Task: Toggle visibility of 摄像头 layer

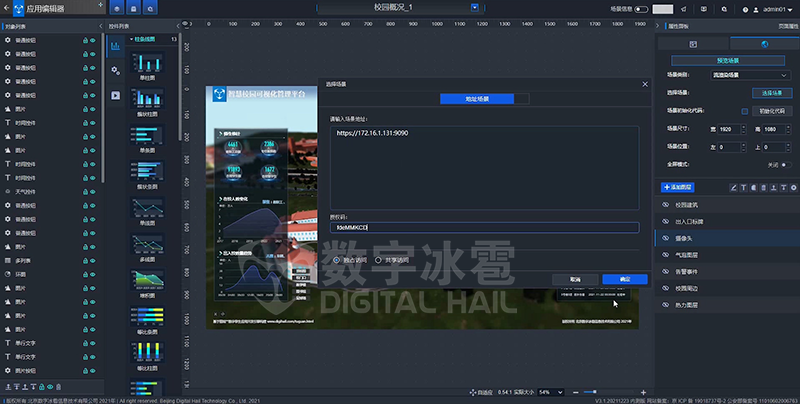Action: click(x=665, y=238)
